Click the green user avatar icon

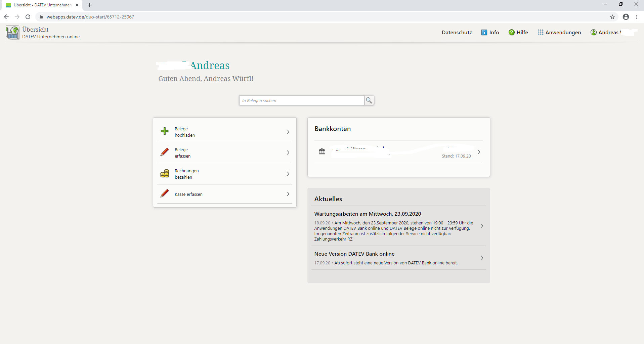[594, 32]
